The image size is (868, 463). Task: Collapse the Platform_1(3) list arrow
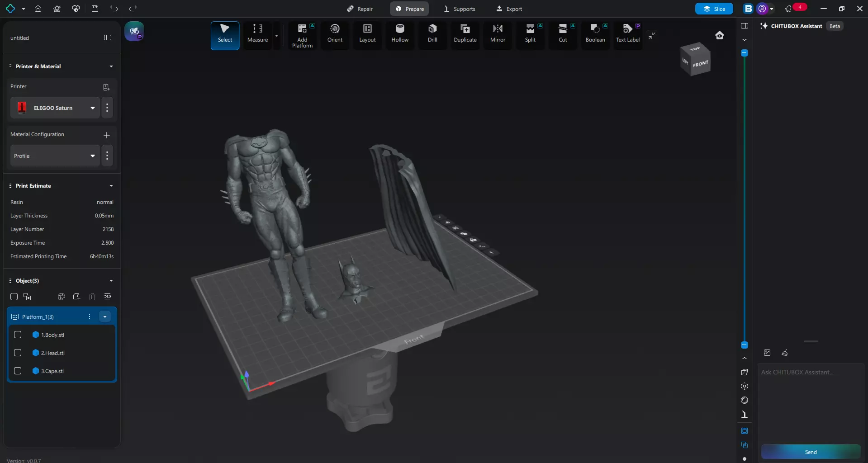pyautogui.click(x=105, y=317)
